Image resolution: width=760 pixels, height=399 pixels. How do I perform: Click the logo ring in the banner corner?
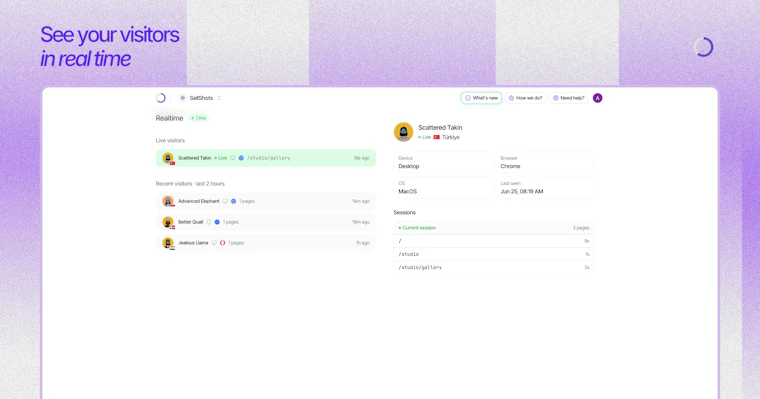tap(703, 47)
